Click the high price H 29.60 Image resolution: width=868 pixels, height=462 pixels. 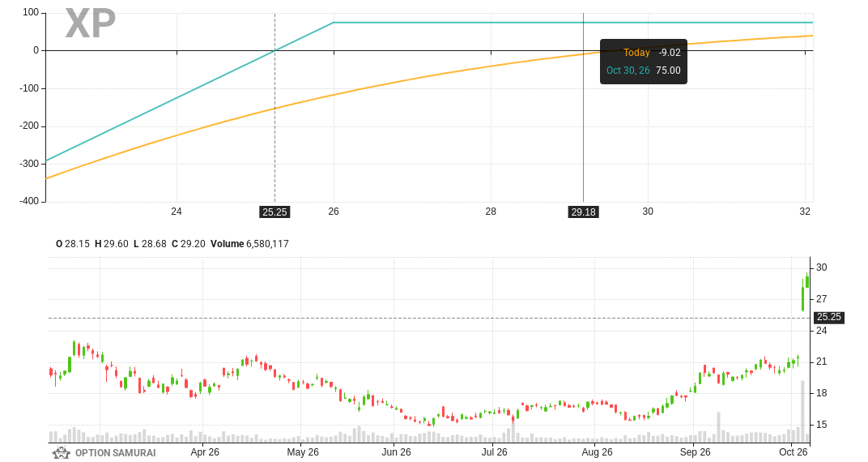[111, 244]
